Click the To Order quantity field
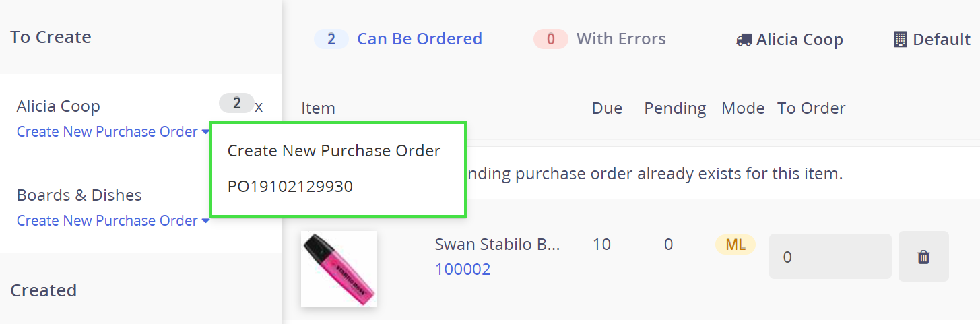The width and height of the screenshot is (980, 324). pyautogui.click(x=830, y=257)
